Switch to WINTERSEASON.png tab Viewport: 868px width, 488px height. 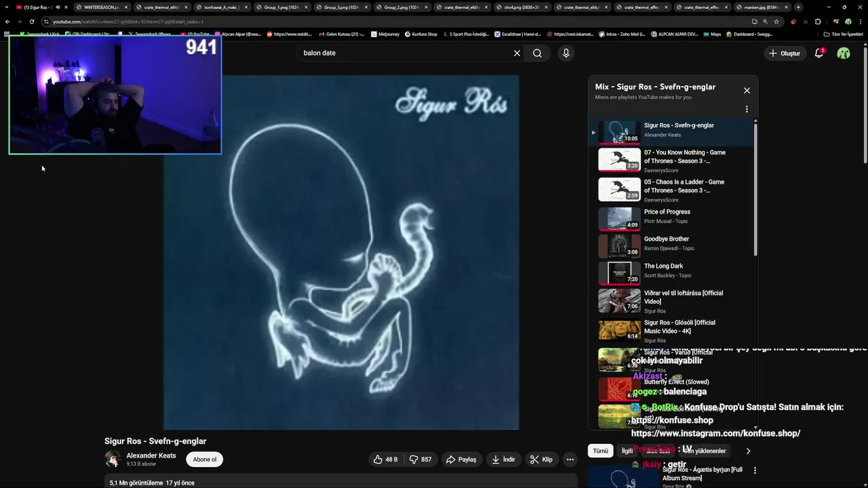101,7
